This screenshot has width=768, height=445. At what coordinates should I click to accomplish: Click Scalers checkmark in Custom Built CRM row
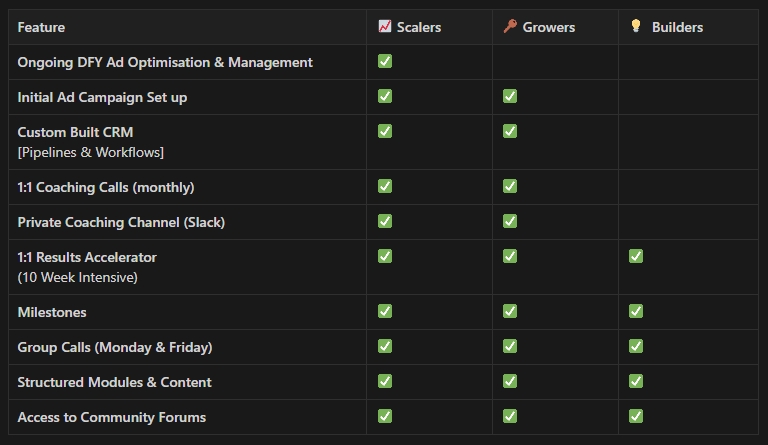[385, 131]
